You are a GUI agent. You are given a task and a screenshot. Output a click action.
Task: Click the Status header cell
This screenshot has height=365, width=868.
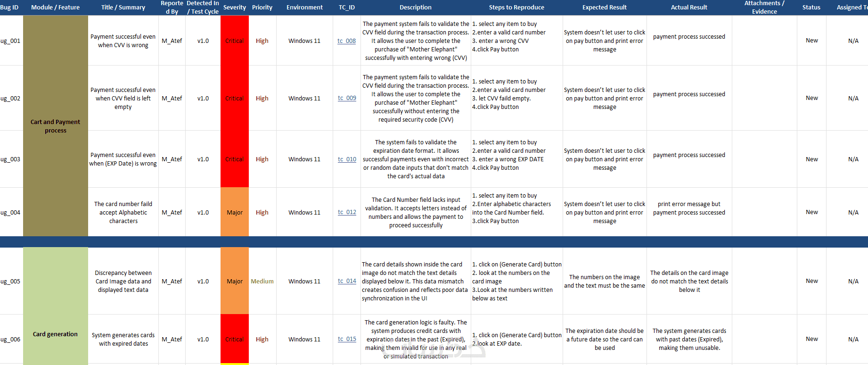[811, 8]
